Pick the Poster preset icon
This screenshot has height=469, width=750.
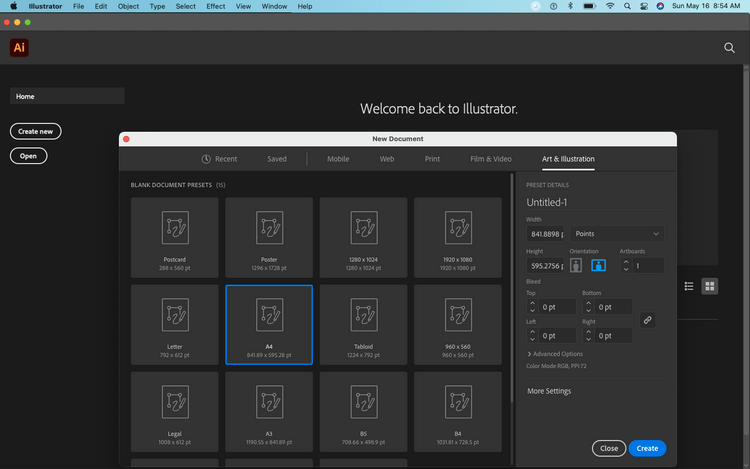268,227
